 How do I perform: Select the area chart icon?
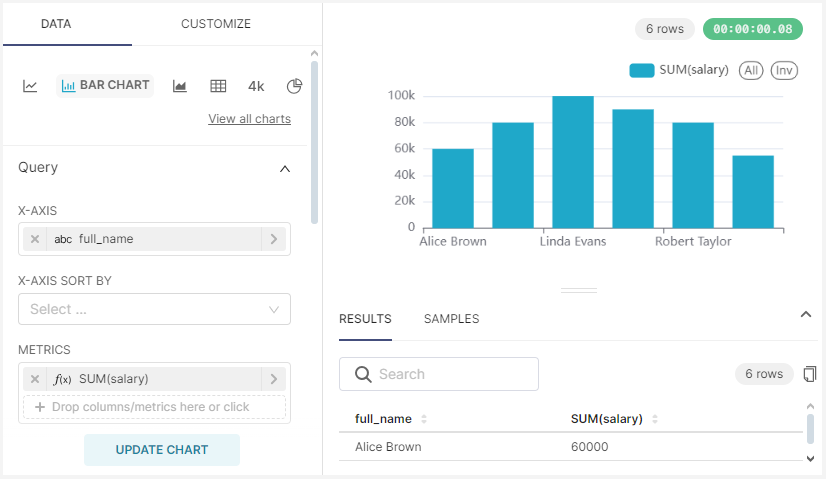180,86
